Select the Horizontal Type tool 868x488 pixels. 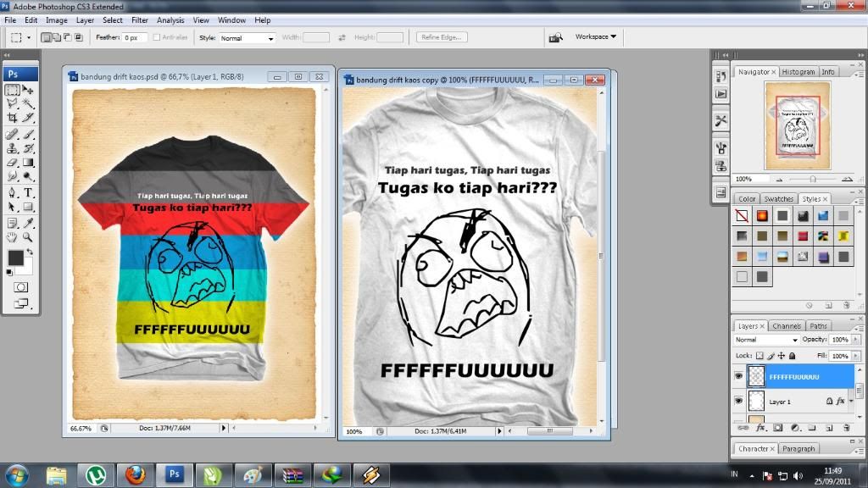tap(28, 192)
